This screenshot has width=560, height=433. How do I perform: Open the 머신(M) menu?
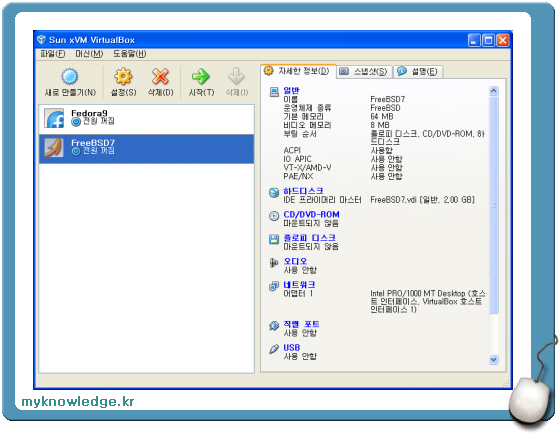pos(89,54)
